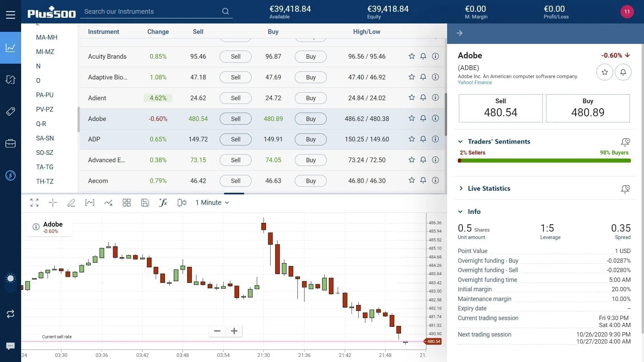Click the search magnifier icon
This screenshot has height=362, width=644.
225,11
